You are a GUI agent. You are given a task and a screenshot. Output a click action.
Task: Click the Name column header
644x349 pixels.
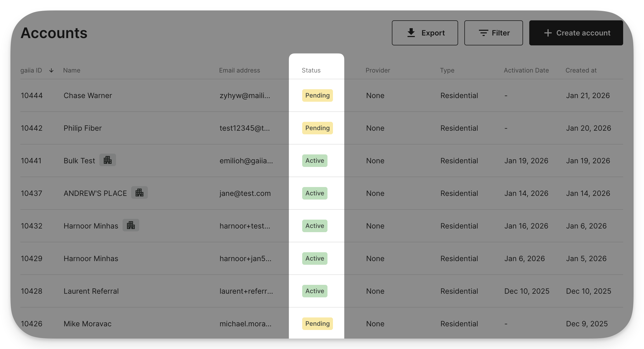pos(72,70)
